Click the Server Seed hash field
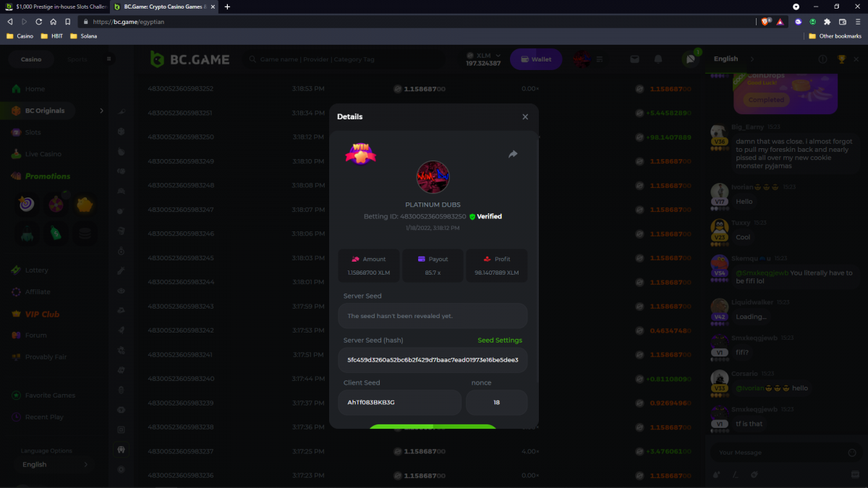868x488 pixels. pos(433,359)
